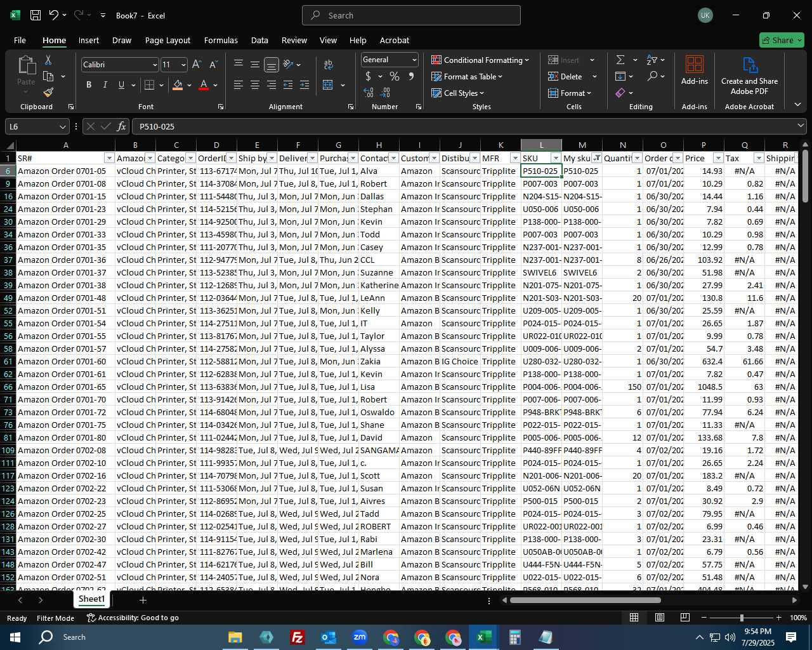
Task: Toggle Align Right button
Action: (271, 85)
